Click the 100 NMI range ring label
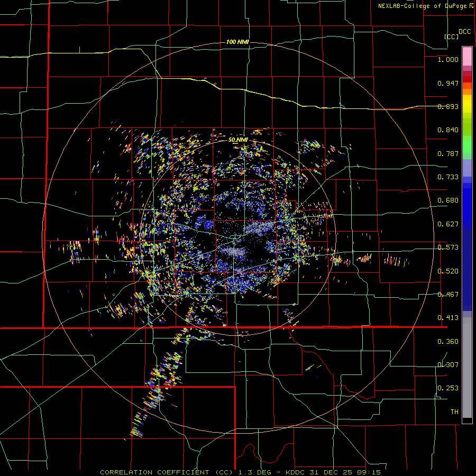 pos(237,42)
